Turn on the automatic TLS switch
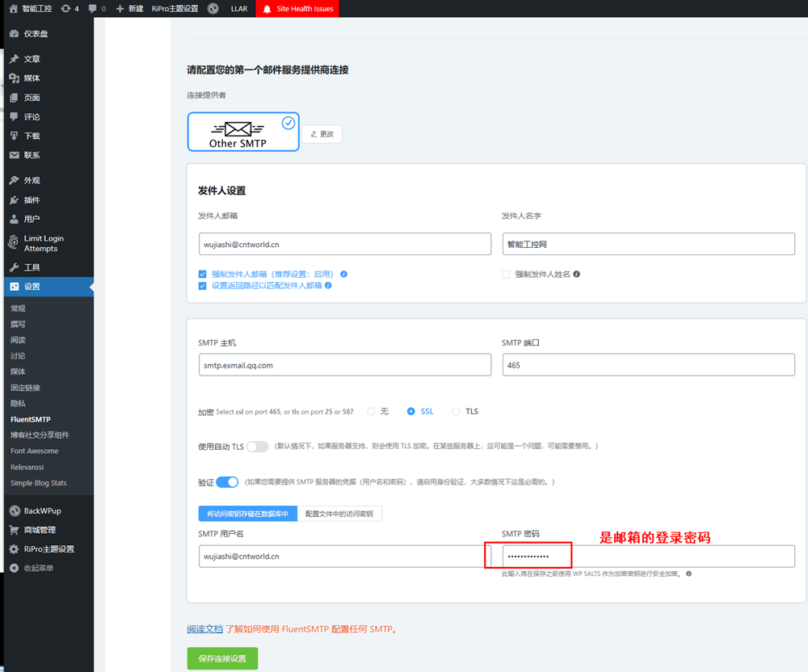Viewport: 808px width, 672px height. click(x=257, y=447)
